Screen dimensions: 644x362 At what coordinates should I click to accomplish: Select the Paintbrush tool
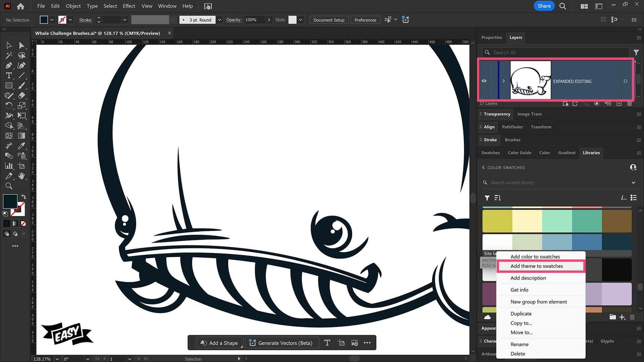(22, 85)
